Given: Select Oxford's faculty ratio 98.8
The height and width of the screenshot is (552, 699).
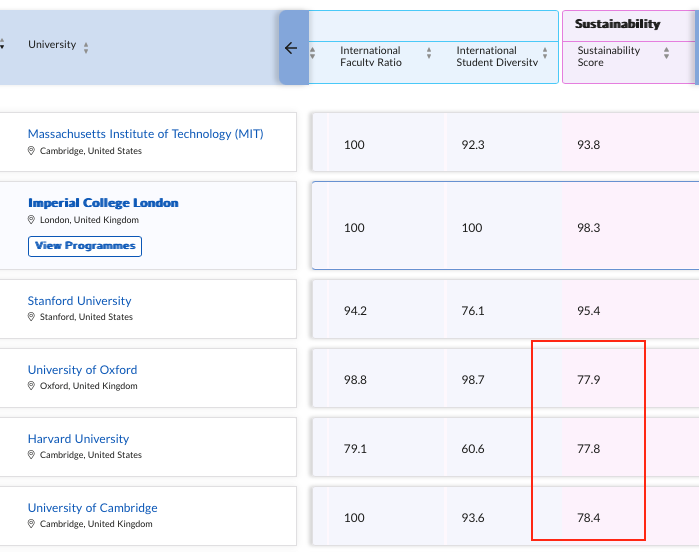Looking at the screenshot, I should (355, 380).
